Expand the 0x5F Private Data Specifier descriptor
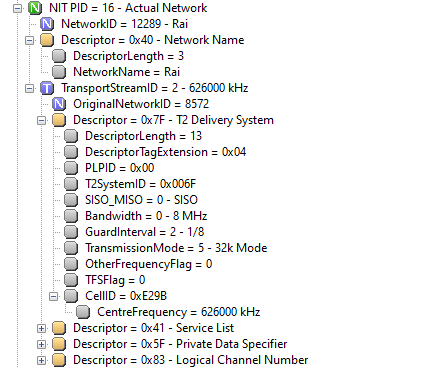The image size is (423, 368). pos(41,344)
